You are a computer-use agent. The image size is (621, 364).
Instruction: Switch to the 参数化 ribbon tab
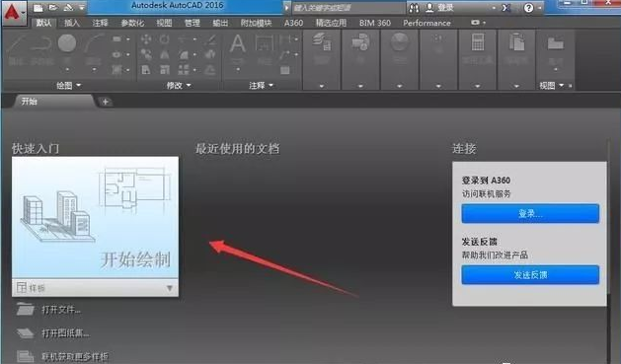[x=132, y=23]
